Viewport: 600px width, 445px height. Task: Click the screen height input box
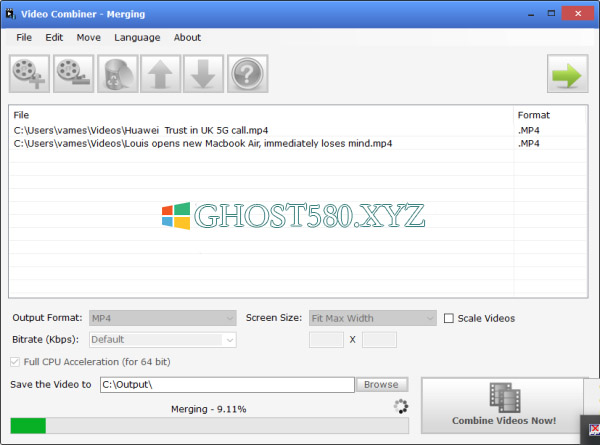379,339
